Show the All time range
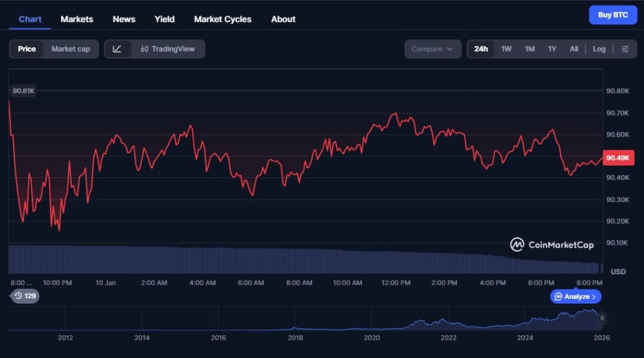 (x=574, y=49)
